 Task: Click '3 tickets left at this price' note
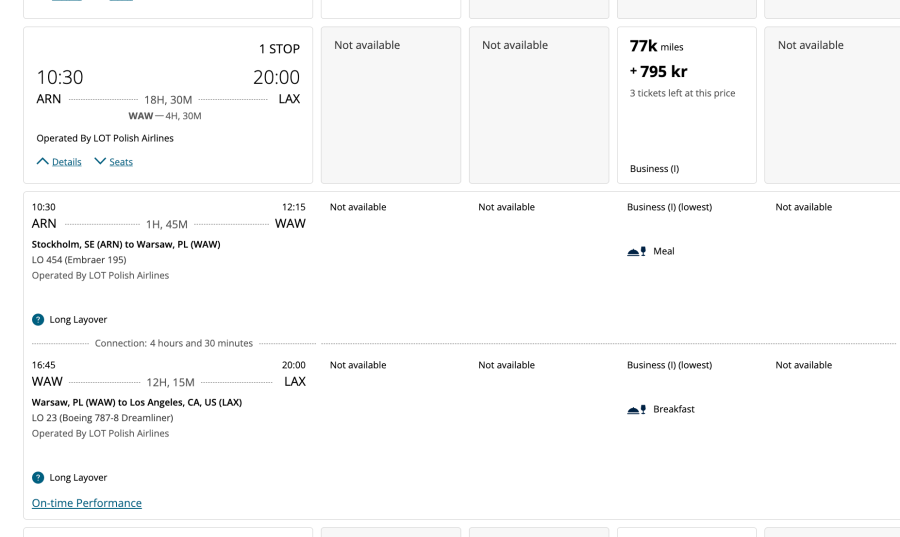coord(682,93)
